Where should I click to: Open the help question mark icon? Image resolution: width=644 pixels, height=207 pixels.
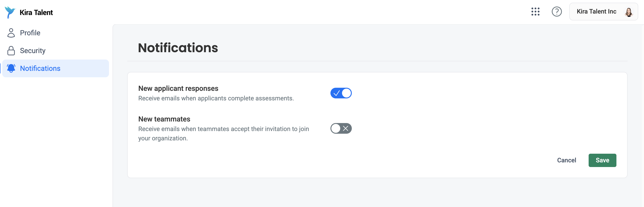[x=557, y=12]
